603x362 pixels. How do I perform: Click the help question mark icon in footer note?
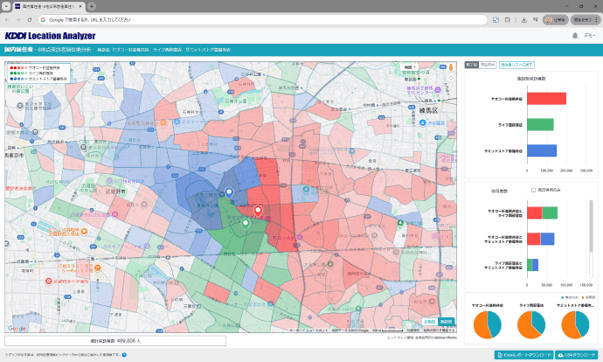click(x=124, y=355)
